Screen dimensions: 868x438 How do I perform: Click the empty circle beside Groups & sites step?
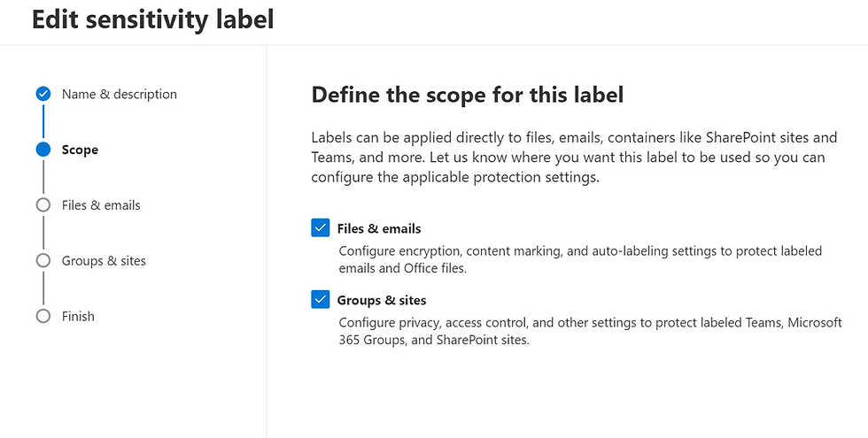click(x=43, y=260)
